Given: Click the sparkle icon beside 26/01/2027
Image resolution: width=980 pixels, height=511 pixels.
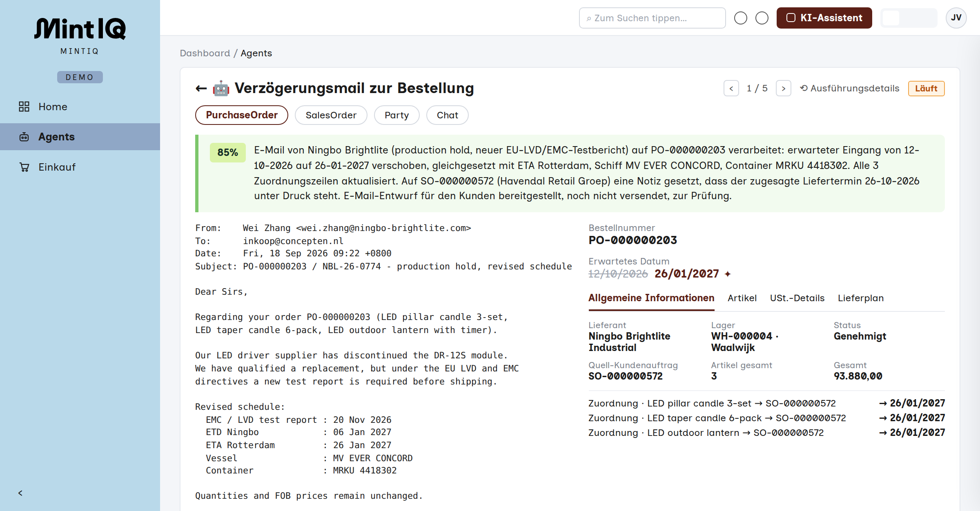Looking at the screenshot, I should (x=727, y=274).
